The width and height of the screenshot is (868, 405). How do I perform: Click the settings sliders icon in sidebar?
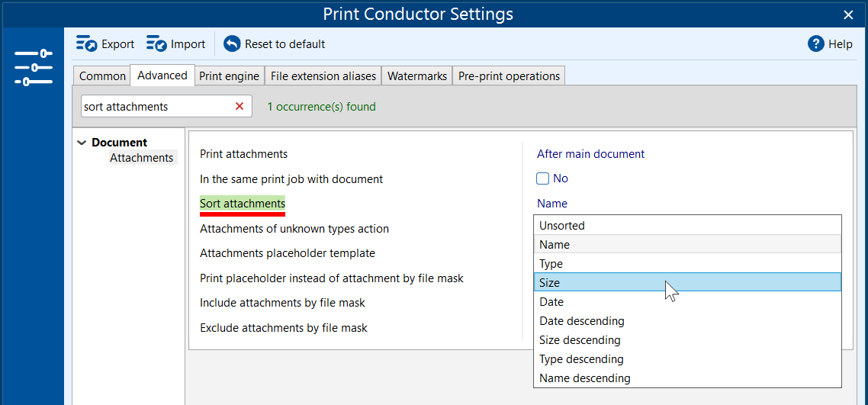coord(33,67)
